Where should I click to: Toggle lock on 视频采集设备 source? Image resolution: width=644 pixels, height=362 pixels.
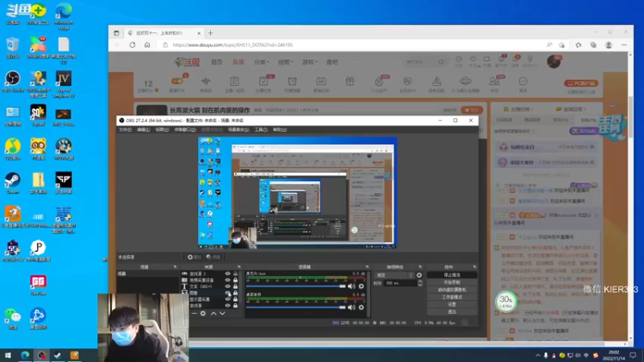tap(235, 280)
